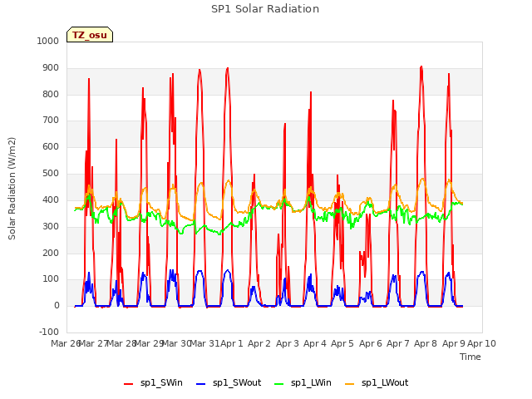Click the Mar 26 x-axis tick label
This screenshot has height=399, width=532.
tap(66, 343)
